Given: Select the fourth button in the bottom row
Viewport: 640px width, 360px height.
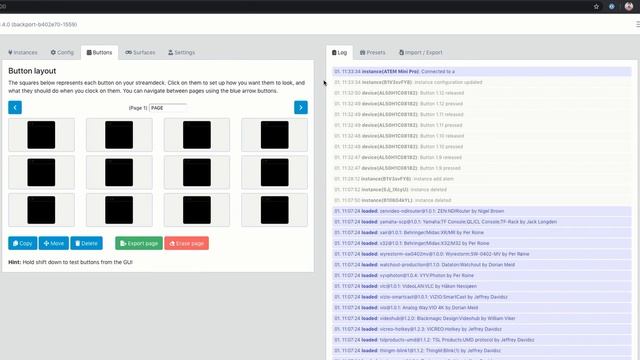Looking at the screenshot, I should click(x=275, y=210).
